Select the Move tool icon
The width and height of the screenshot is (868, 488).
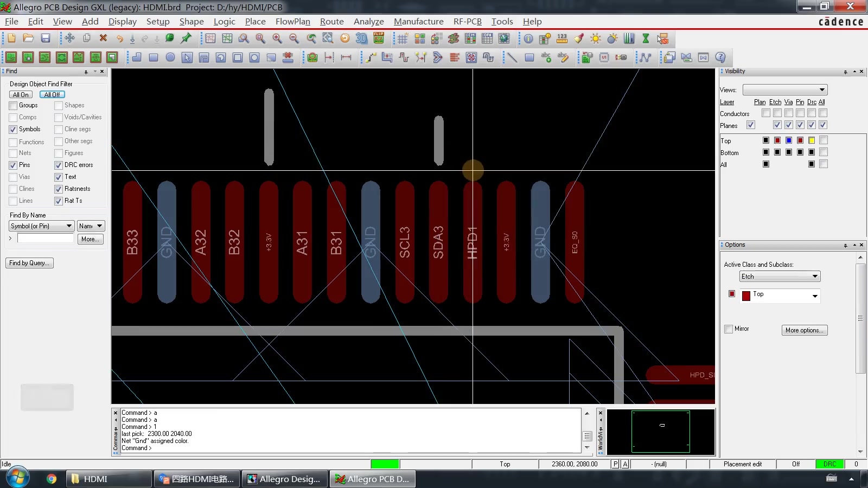[x=69, y=38]
